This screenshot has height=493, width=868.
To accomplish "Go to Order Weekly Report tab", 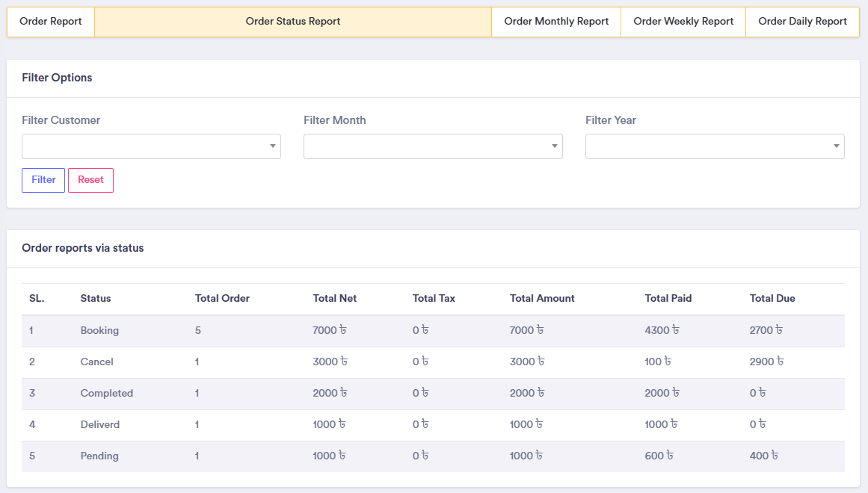I will [683, 22].
